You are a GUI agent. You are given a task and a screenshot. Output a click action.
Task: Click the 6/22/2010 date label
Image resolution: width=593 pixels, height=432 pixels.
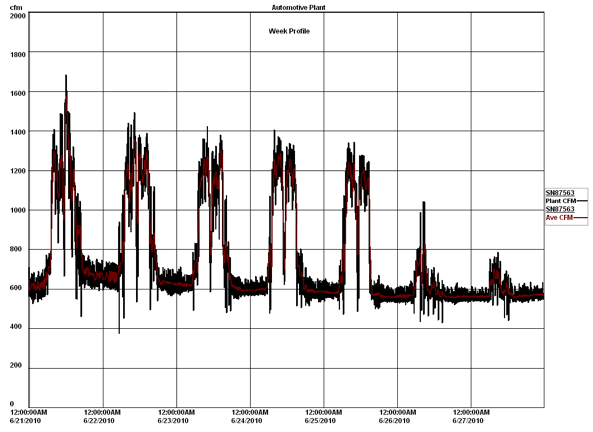pos(99,421)
